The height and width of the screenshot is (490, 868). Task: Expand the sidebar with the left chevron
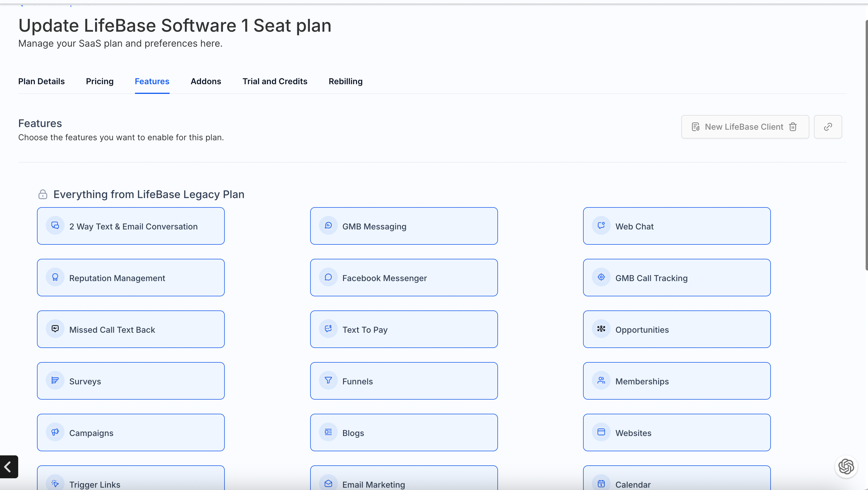9,467
